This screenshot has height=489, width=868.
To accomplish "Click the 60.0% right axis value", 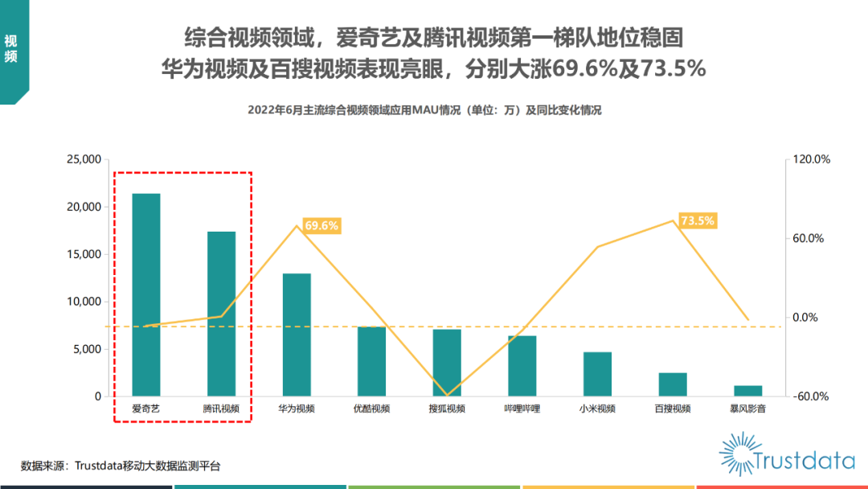I will point(809,239).
